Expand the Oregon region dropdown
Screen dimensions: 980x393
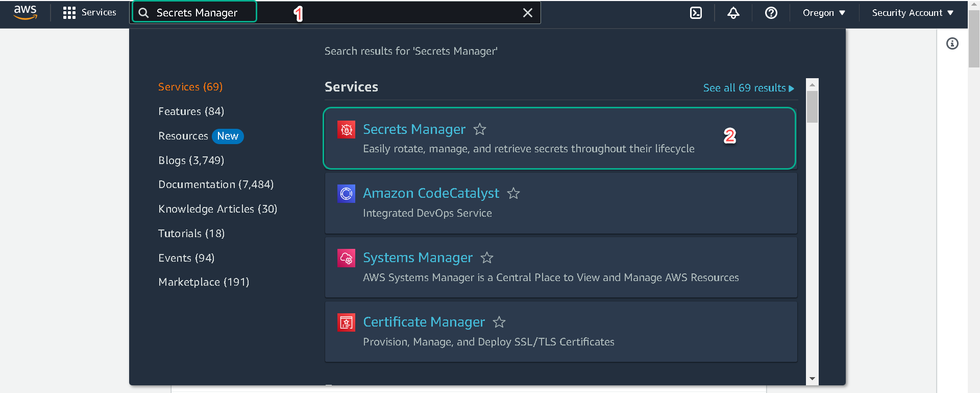coord(824,13)
